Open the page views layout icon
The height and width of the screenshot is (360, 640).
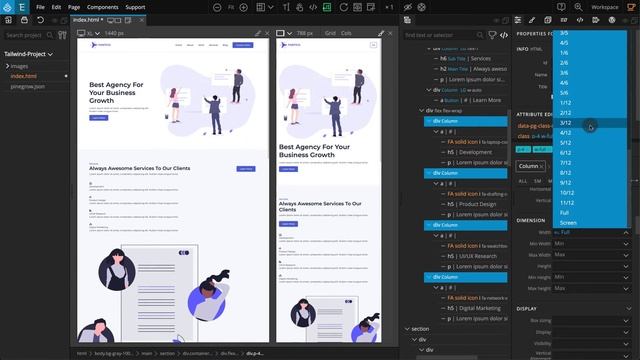[x=260, y=7]
